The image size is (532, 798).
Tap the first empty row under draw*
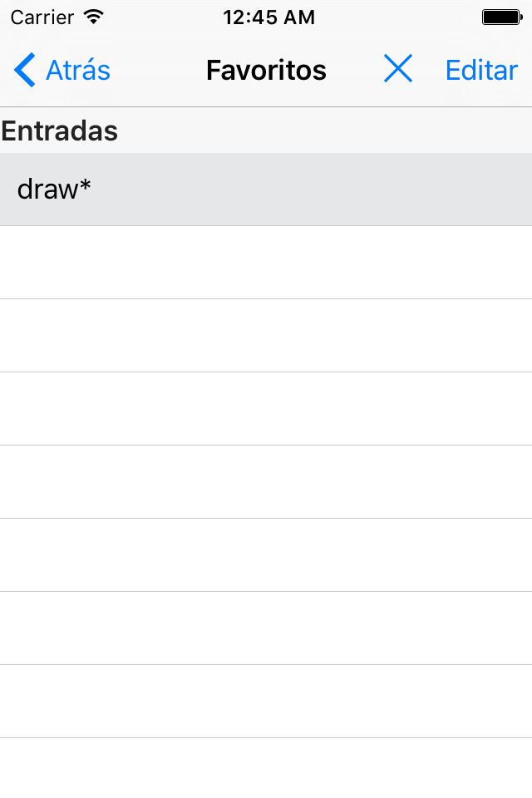click(x=266, y=263)
